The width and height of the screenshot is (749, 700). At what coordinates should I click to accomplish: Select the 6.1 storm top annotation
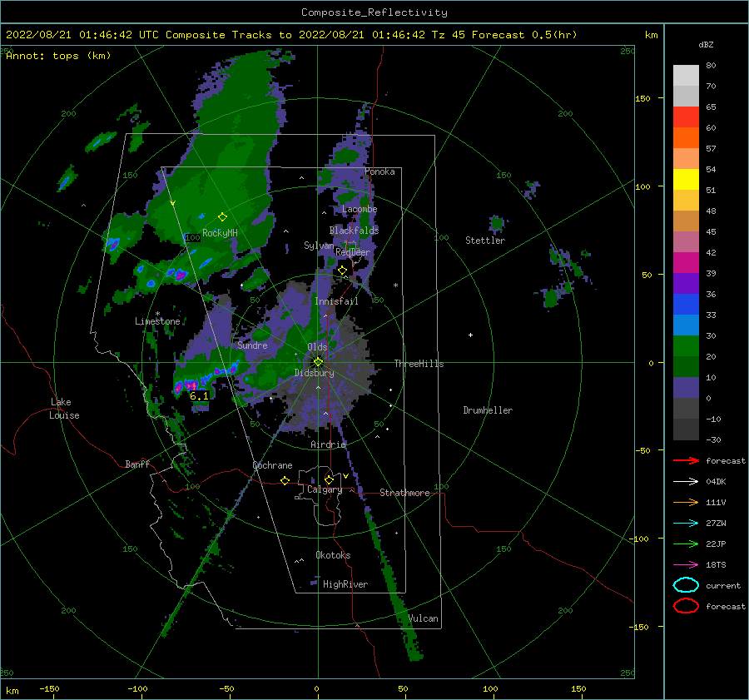pos(199,396)
